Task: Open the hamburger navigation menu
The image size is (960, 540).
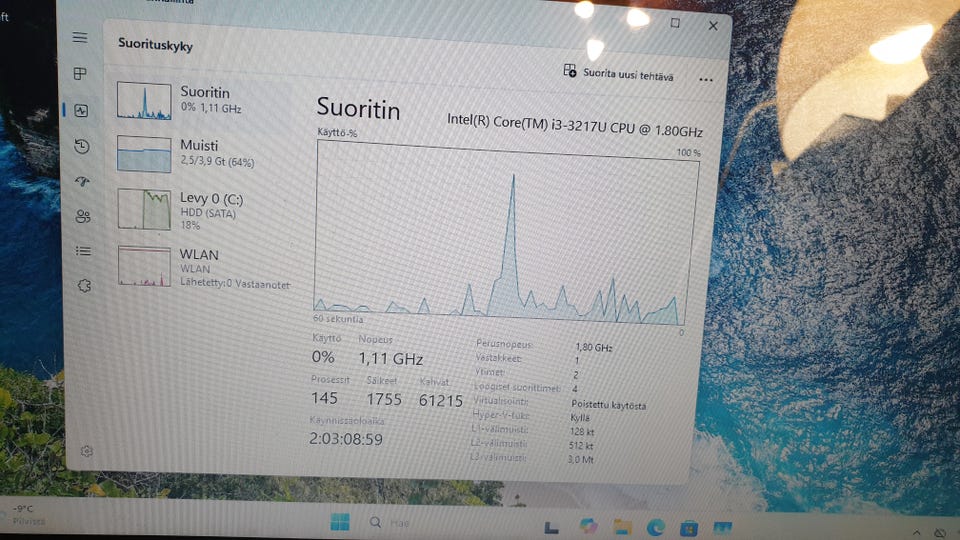Action: [80, 37]
